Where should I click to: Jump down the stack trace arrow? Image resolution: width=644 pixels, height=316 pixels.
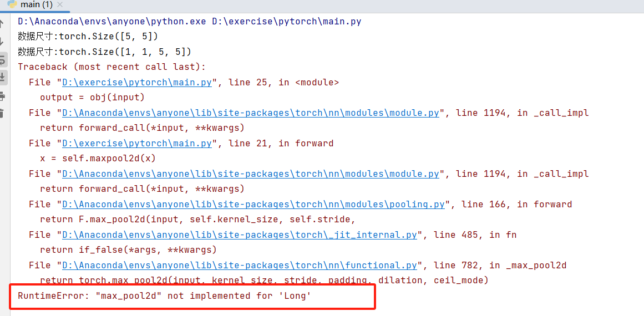click(2, 42)
